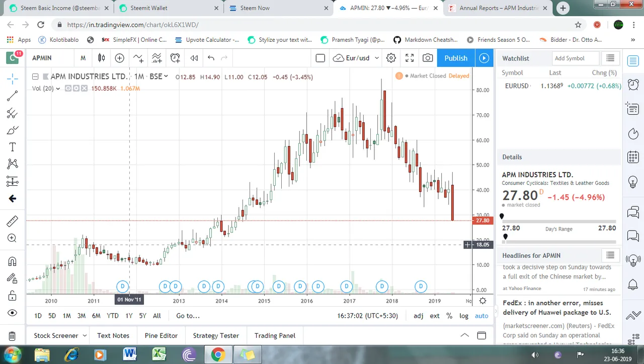
Task: Click the play icon next to Publish
Action: click(484, 58)
